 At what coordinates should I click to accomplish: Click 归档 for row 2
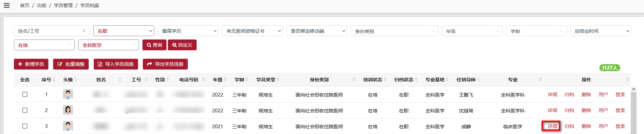(569, 110)
